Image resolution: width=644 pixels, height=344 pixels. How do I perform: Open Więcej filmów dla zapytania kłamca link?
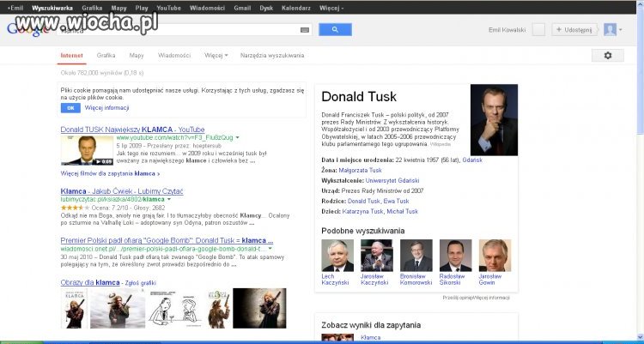[x=110, y=173]
